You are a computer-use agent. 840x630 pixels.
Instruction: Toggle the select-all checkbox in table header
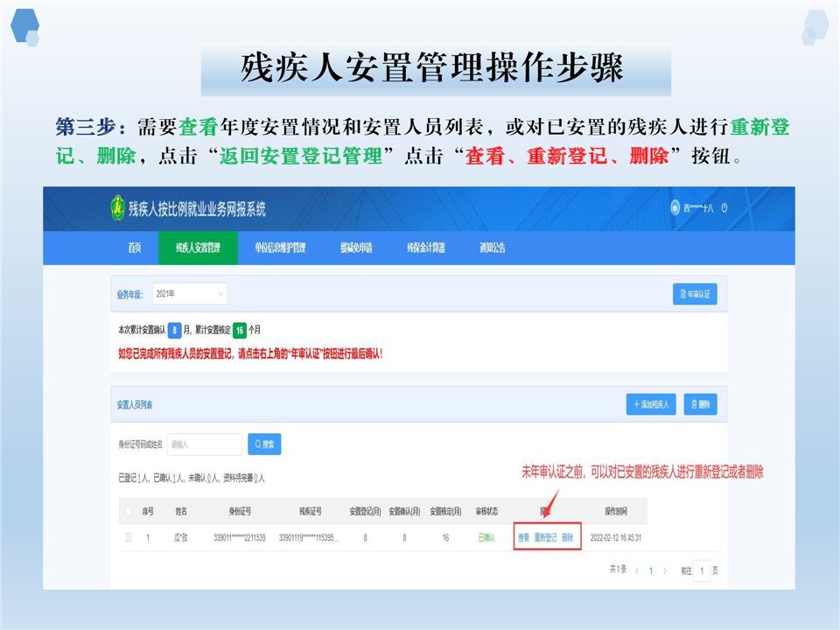pyautogui.click(x=129, y=511)
